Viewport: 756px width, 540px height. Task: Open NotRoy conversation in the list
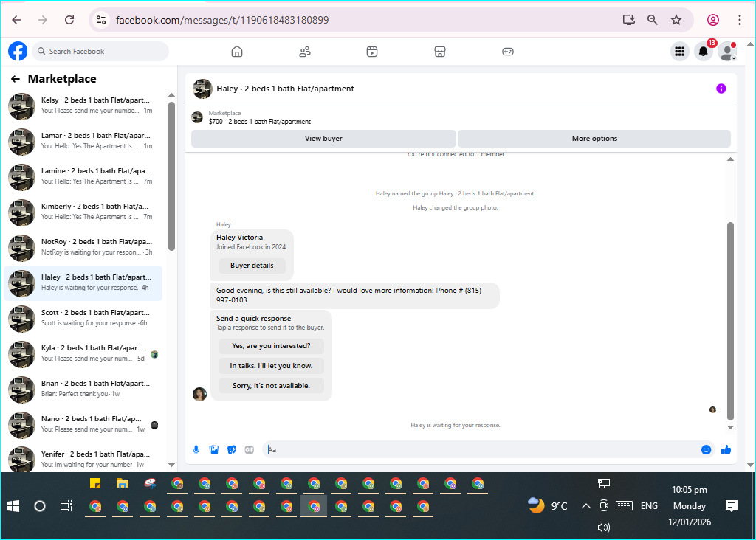point(83,247)
